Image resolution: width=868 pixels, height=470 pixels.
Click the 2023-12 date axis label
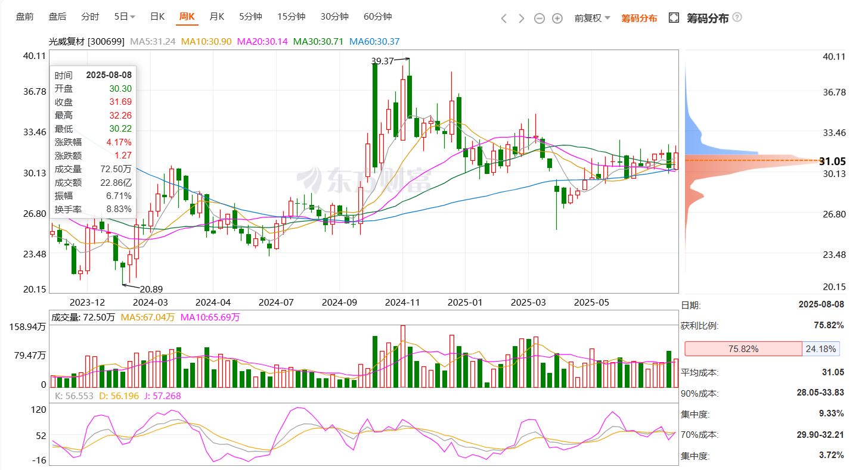[87, 302]
